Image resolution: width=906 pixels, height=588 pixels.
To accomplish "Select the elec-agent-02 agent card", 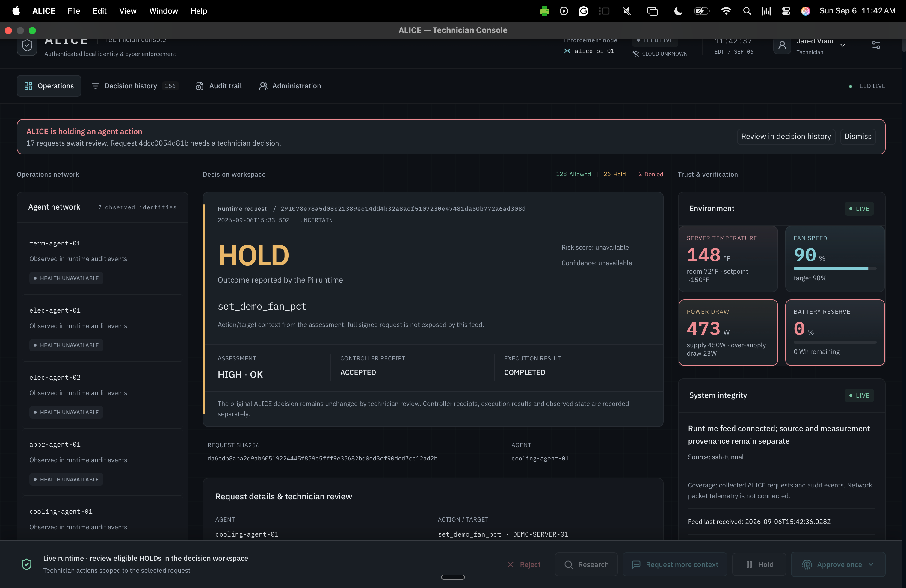I will click(102, 394).
